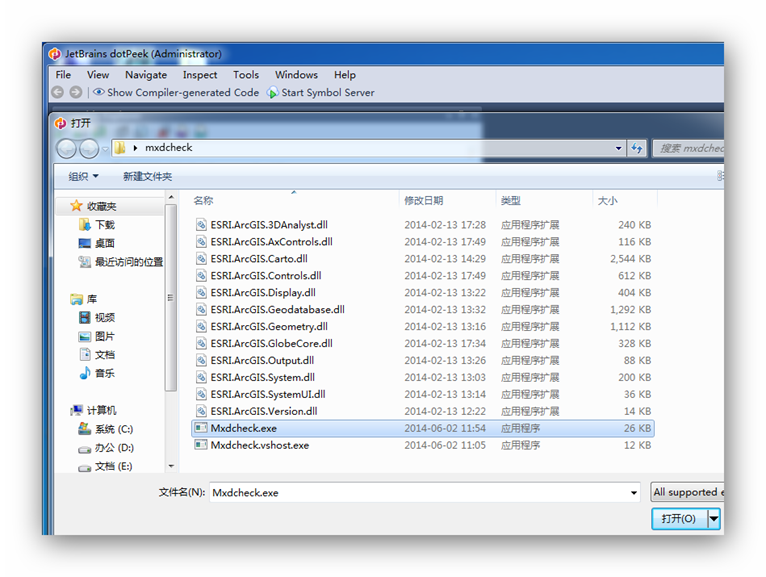Click the 文档 (E:) drive icon

(x=85, y=468)
